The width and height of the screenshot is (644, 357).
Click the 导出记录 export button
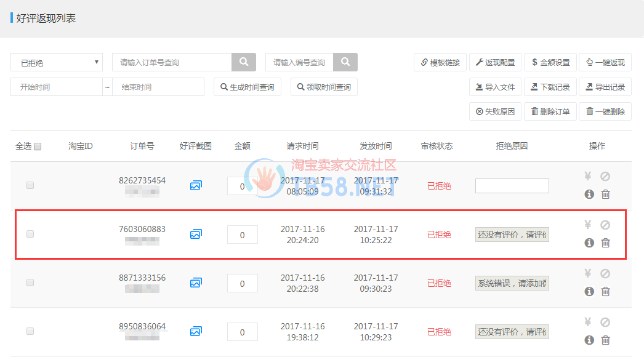tap(605, 87)
